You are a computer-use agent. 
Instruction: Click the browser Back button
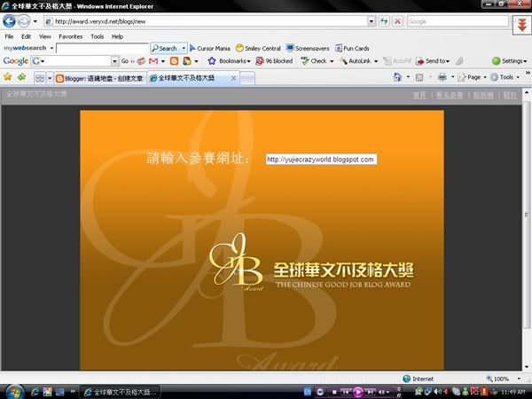(11, 20)
